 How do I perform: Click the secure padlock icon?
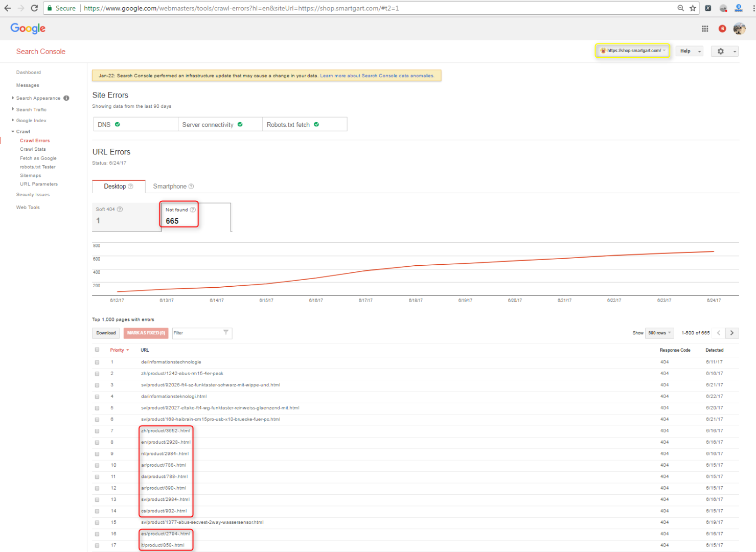click(50, 8)
